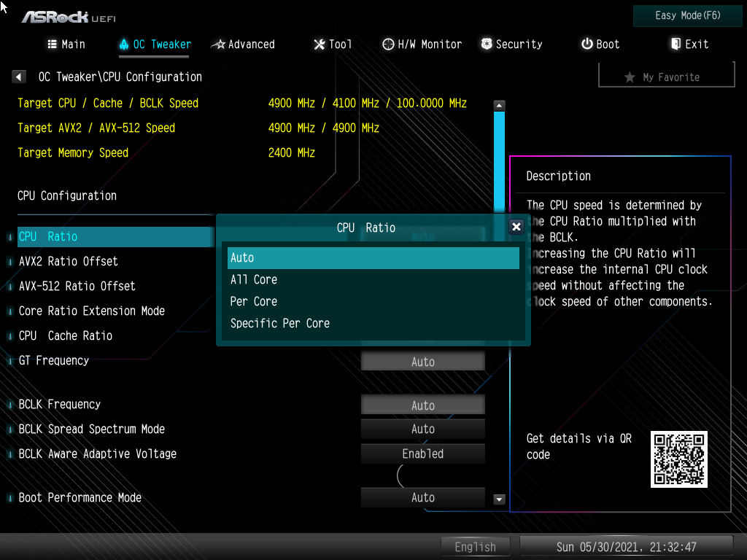This screenshot has width=747, height=560.
Task: Click the Boot power icon
Action: pyautogui.click(x=587, y=44)
